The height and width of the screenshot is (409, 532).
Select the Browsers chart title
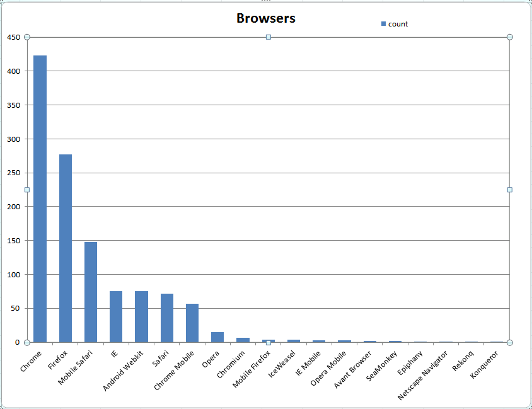(265, 18)
